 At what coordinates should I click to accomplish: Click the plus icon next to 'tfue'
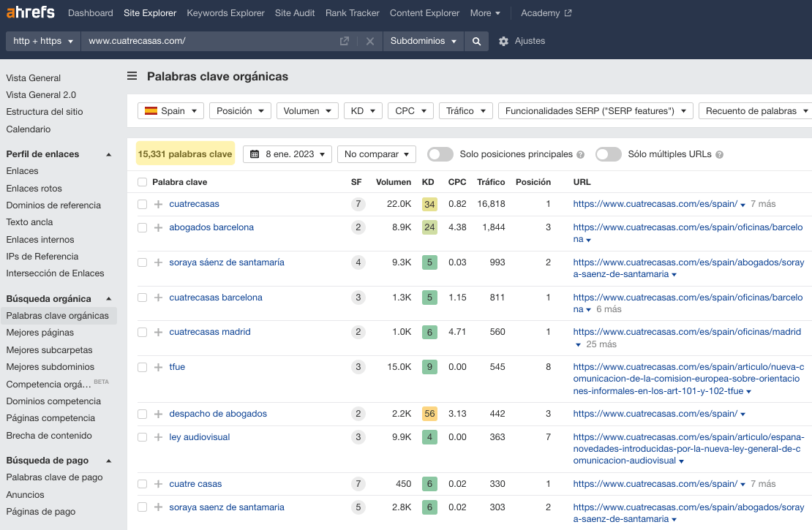tap(159, 367)
